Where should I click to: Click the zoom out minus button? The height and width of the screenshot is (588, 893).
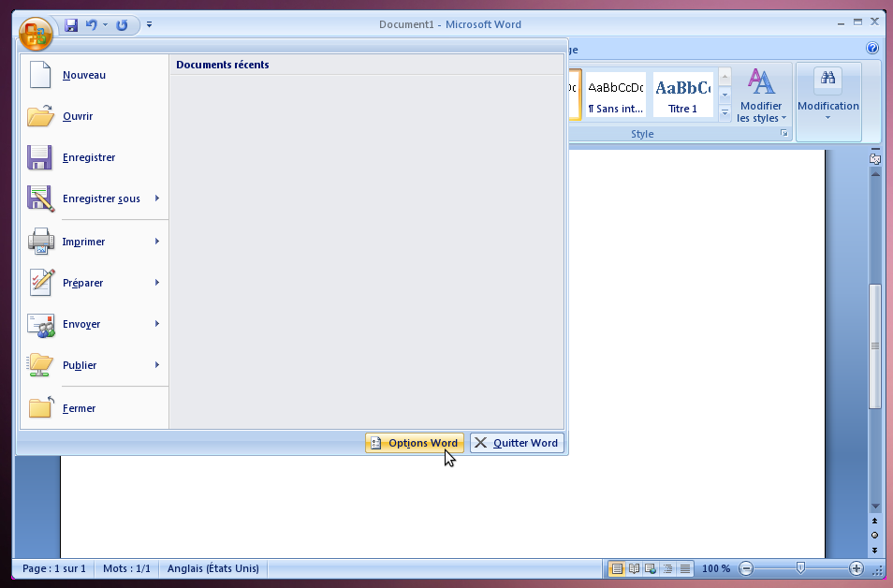click(x=746, y=568)
